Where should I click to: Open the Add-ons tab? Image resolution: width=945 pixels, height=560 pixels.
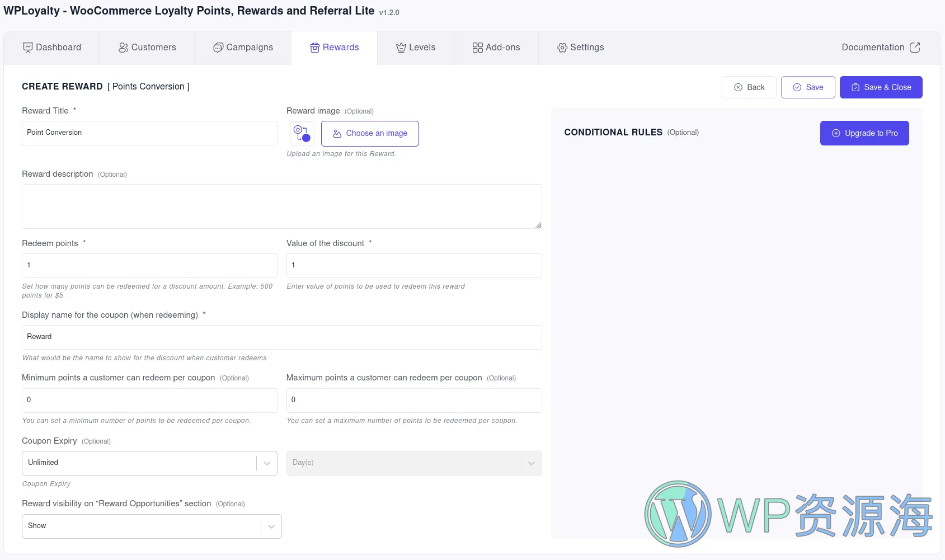point(496,48)
